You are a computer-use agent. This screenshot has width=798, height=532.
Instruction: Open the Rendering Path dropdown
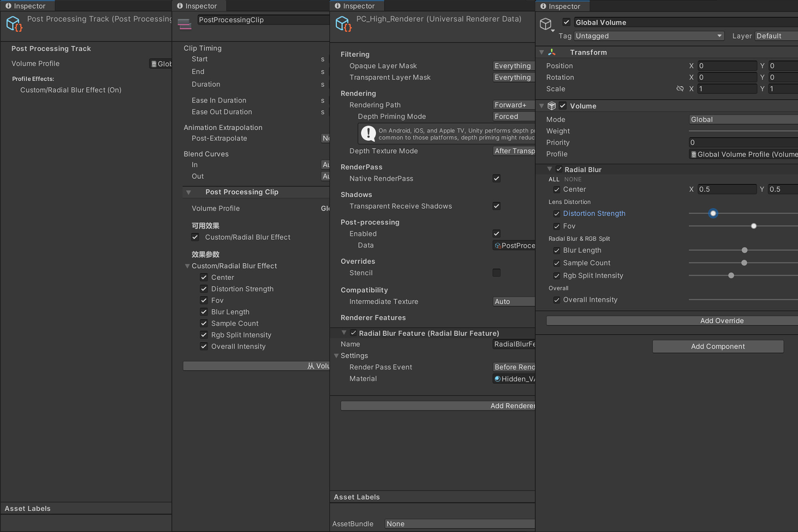514,105
